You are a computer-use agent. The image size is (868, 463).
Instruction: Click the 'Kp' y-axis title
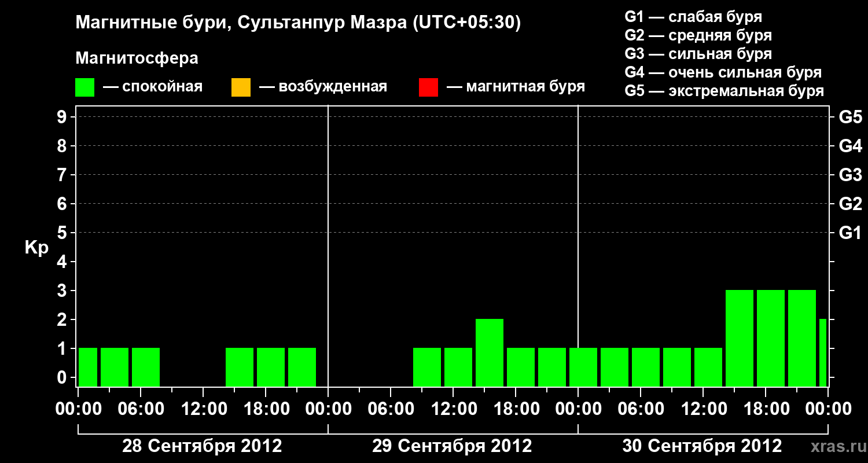pyautogui.click(x=36, y=248)
